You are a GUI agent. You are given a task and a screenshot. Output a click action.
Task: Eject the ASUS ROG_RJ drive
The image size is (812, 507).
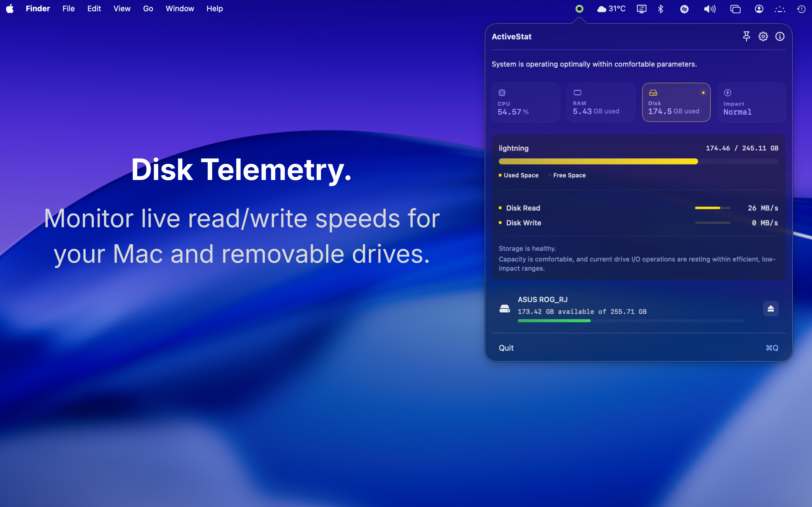[x=771, y=309]
